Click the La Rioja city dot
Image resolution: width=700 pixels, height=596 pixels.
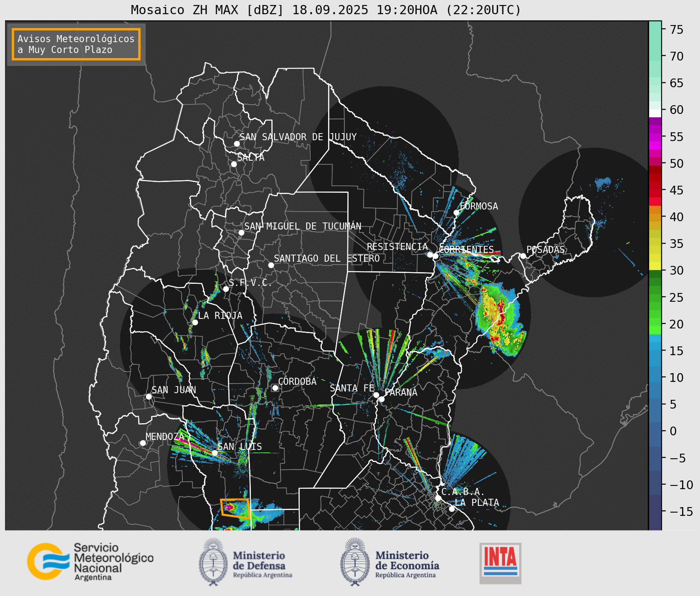tap(195, 322)
